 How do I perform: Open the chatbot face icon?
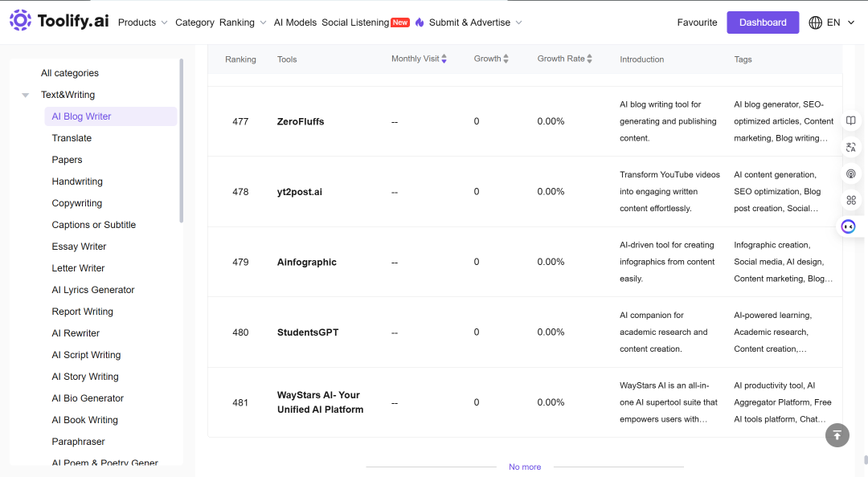tap(848, 226)
